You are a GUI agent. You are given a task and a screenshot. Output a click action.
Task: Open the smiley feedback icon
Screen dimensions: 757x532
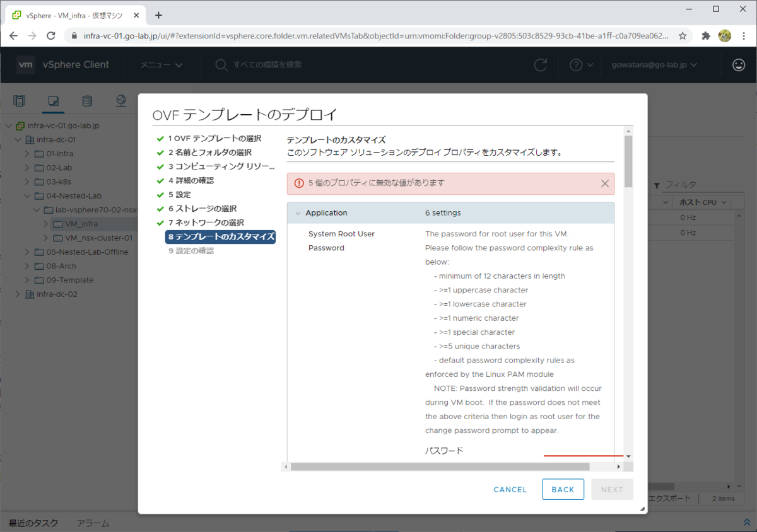tap(738, 64)
